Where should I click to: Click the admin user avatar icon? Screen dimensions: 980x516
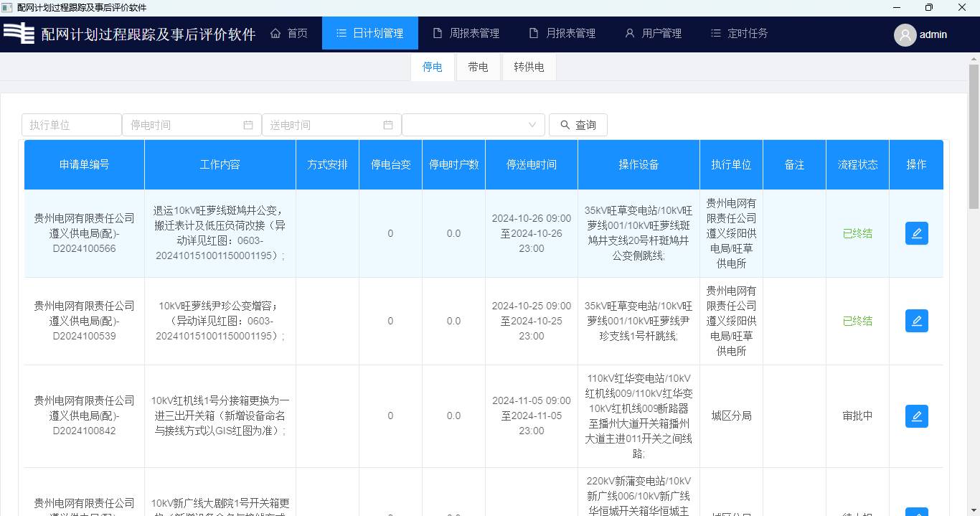point(905,34)
